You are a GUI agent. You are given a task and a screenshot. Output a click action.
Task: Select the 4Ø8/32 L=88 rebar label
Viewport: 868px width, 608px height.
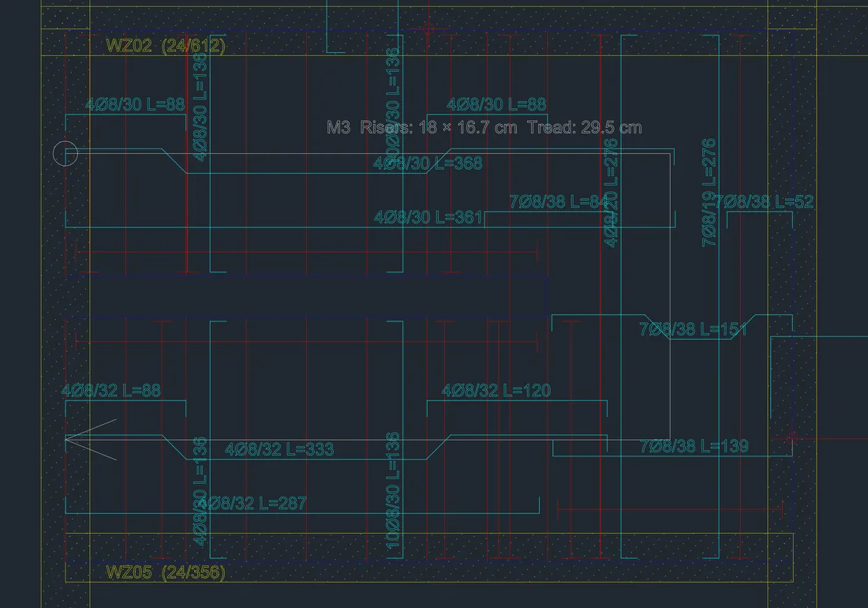(110, 390)
